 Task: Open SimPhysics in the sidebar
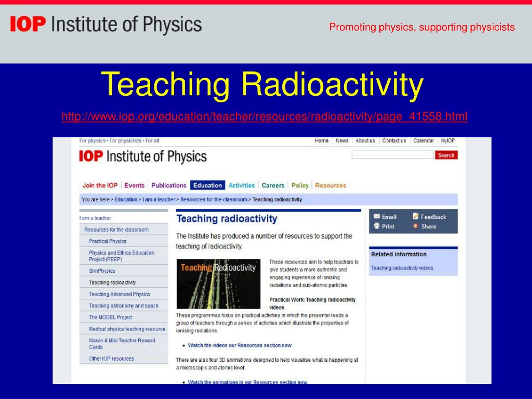[x=102, y=271]
